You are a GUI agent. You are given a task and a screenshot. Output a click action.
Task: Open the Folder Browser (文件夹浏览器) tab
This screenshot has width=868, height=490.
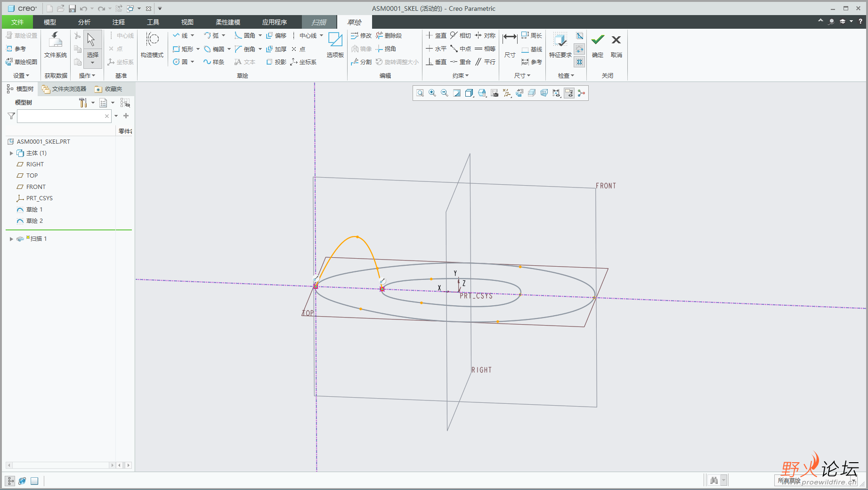click(64, 89)
